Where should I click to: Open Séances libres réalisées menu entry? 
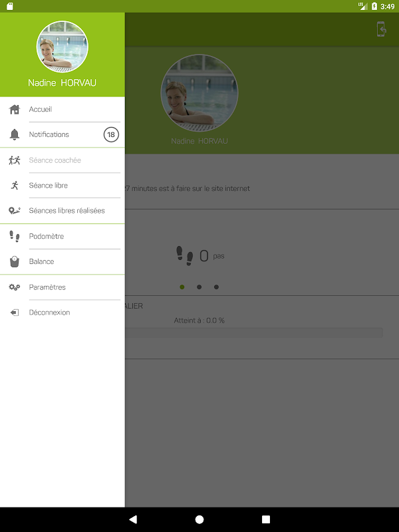pos(63,211)
